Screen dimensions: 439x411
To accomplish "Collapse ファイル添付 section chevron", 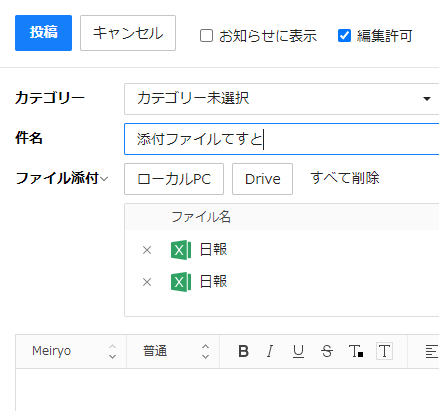I will 104,179.
